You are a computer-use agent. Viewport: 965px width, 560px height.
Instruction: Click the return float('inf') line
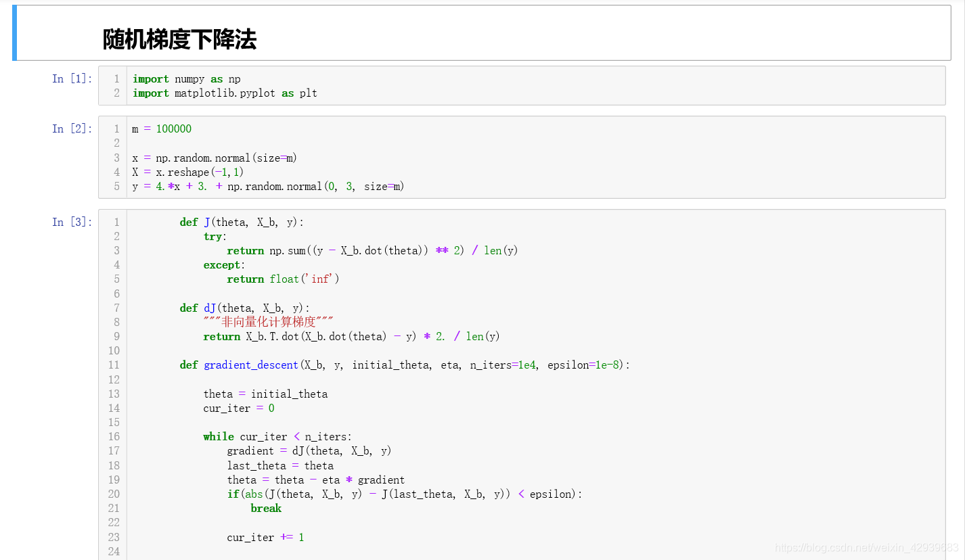[283, 279]
